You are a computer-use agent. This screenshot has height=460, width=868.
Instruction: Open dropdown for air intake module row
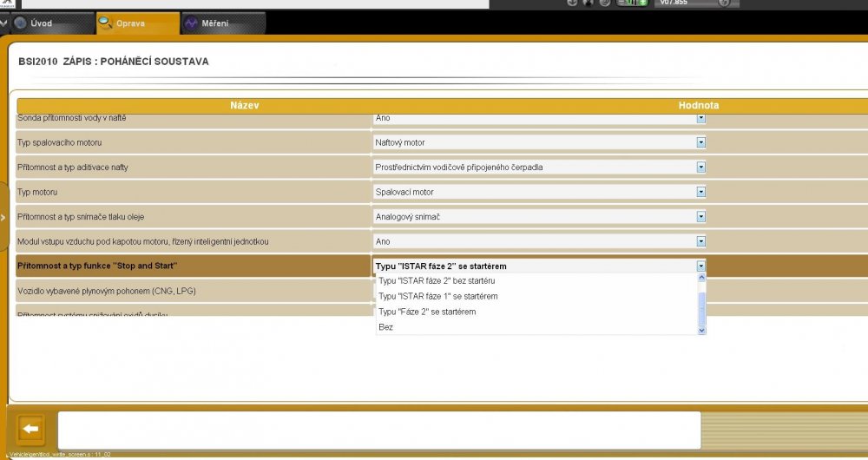pyautogui.click(x=700, y=241)
